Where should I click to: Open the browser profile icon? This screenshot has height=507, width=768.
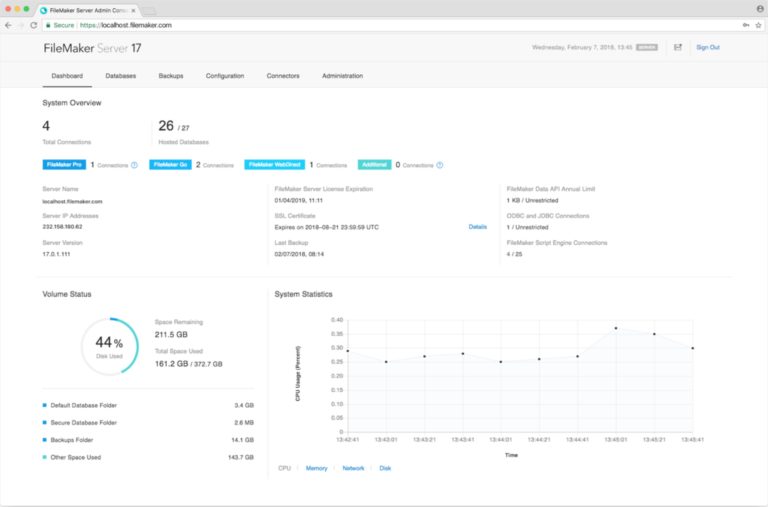[760, 9]
